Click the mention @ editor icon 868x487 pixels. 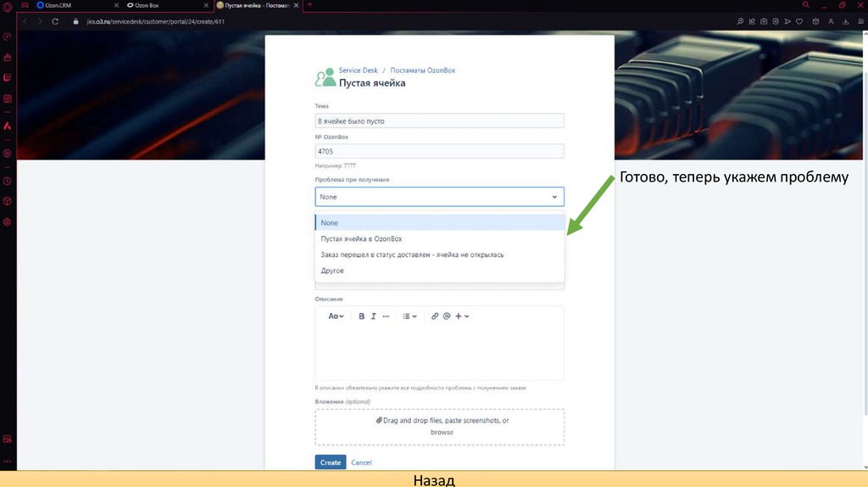pos(447,316)
